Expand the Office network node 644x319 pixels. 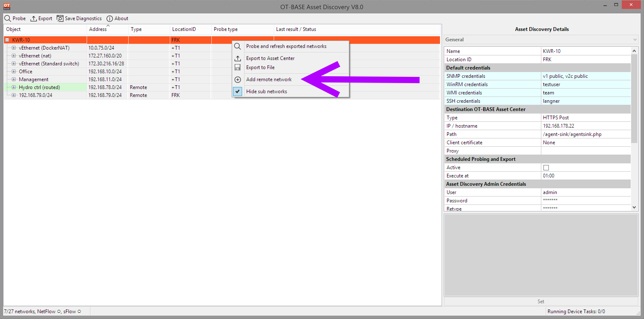coord(14,71)
